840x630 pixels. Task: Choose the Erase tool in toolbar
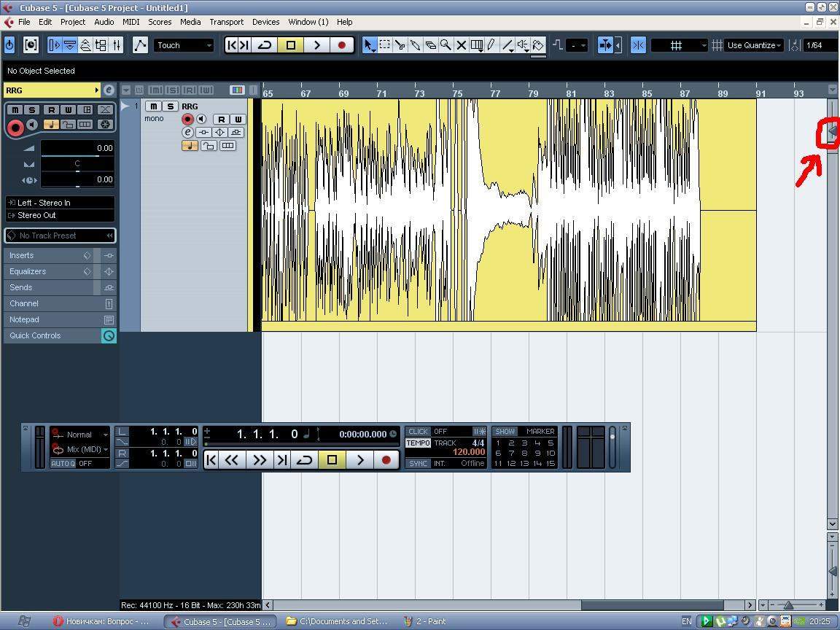point(430,45)
